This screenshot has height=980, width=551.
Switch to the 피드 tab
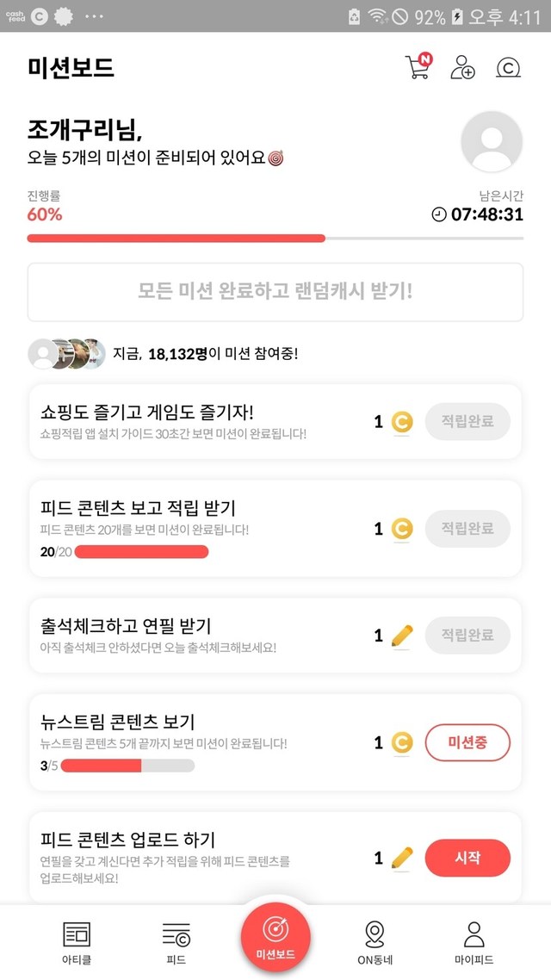point(176,942)
